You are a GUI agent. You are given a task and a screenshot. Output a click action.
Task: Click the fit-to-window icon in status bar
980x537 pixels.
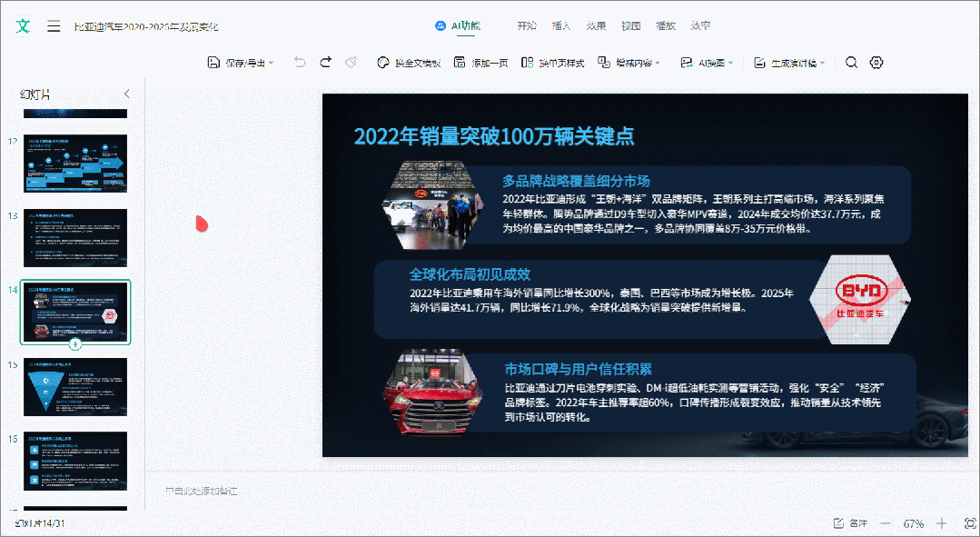[969, 523]
